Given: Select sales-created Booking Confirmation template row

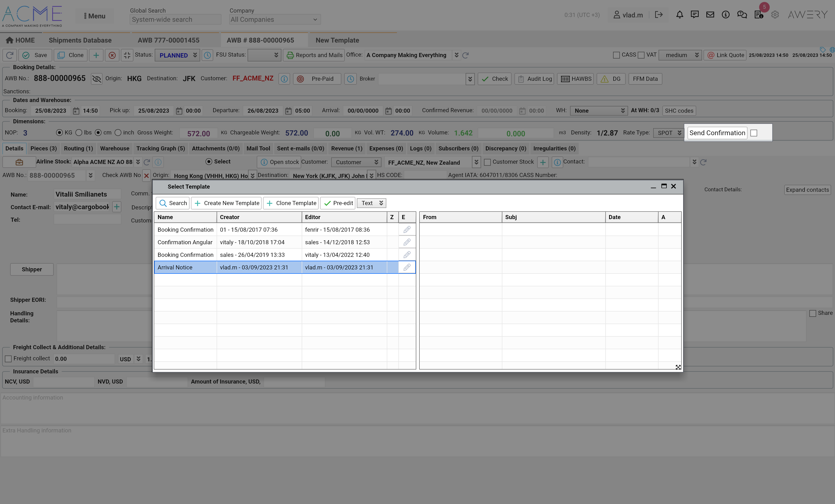Looking at the screenshot, I should (x=185, y=255).
